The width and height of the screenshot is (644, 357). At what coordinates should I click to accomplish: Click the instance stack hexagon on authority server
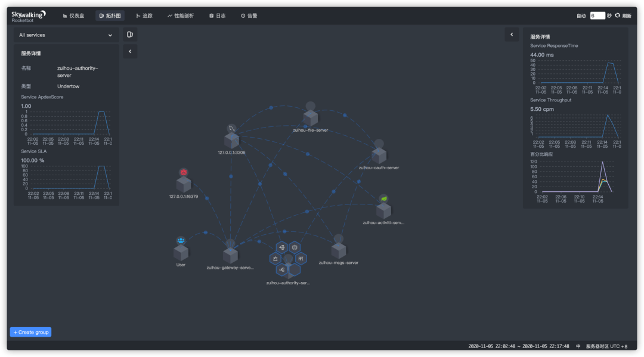295,247
